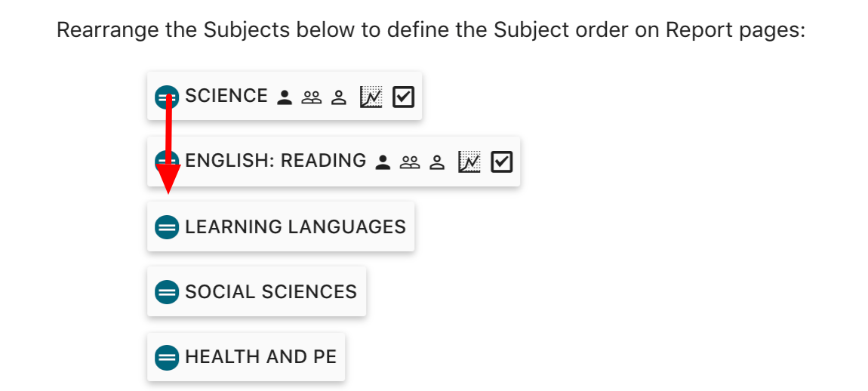Click the drag handle beside HEALTH AND PE
The width and height of the screenshot is (868, 391).
(x=166, y=356)
